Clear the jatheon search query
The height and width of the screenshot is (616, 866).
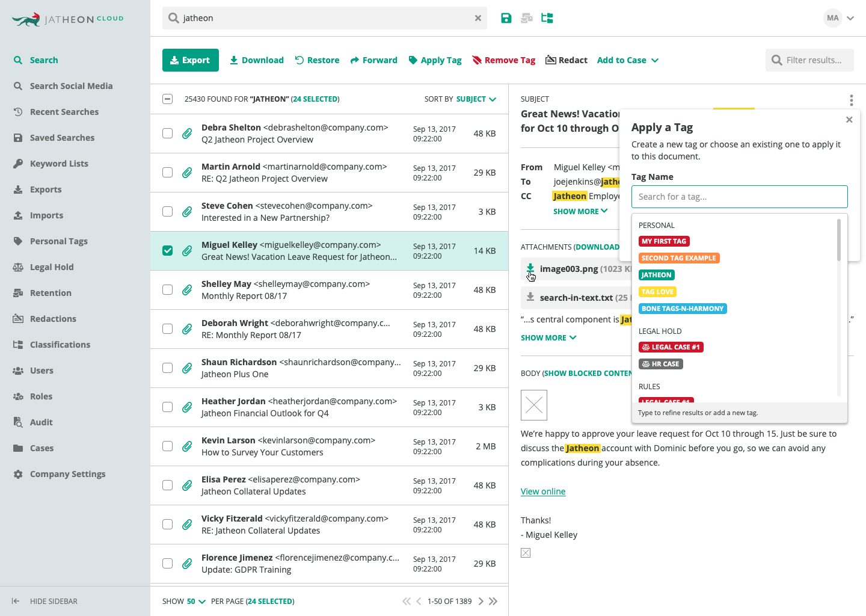478,18
